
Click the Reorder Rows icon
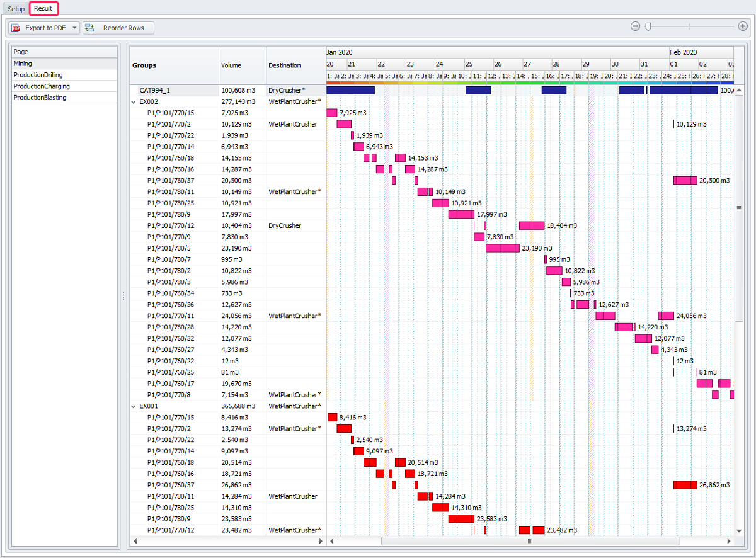tap(89, 28)
